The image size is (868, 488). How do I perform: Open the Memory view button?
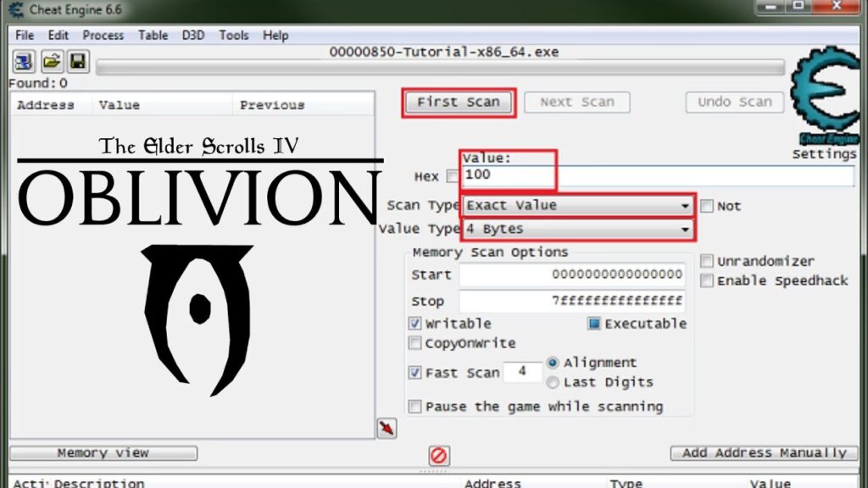[x=103, y=453]
